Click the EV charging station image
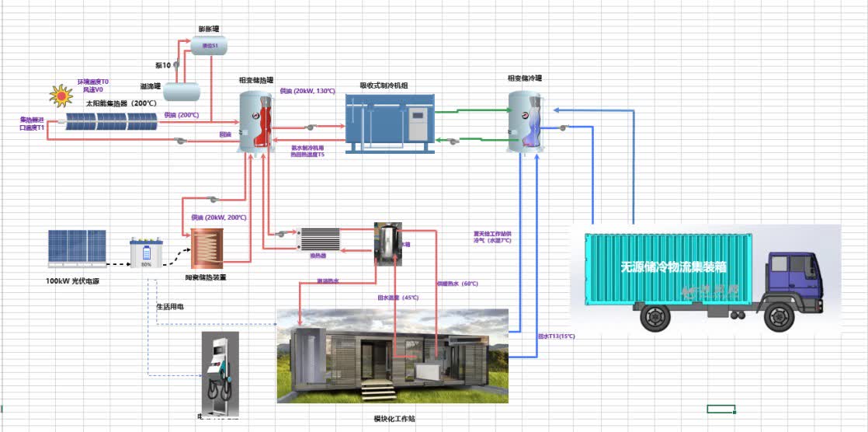The width and height of the screenshot is (868, 432). [220, 373]
